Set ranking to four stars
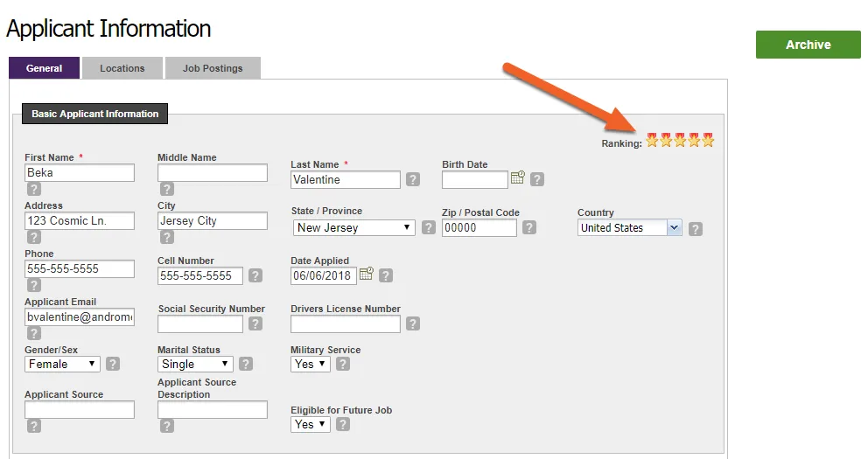Image resolution: width=868 pixels, height=459 pixels. [694, 140]
